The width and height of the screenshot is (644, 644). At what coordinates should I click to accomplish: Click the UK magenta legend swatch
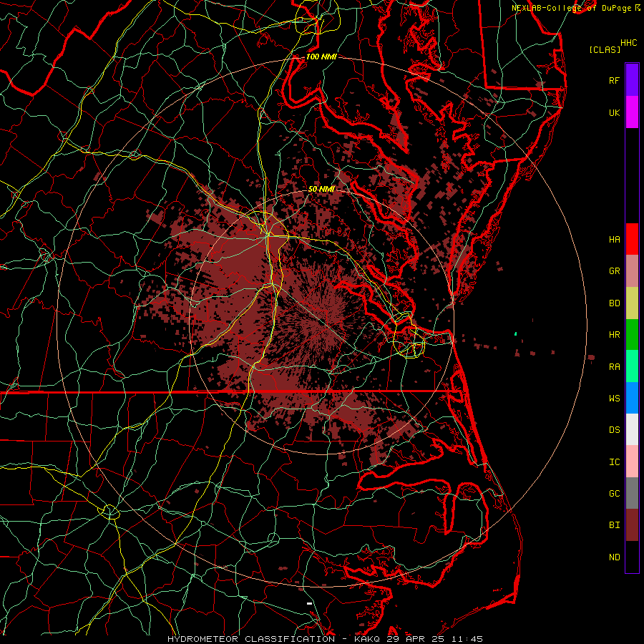click(x=632, y=112)
